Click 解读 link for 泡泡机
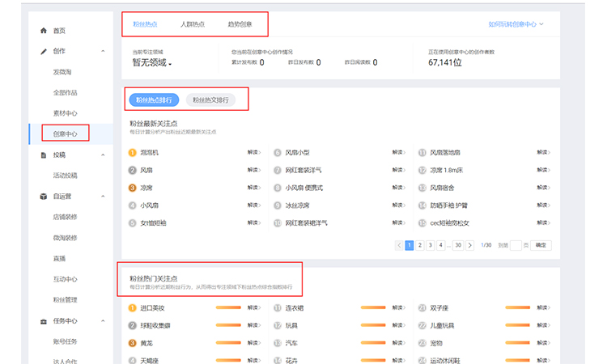607x364 pixels. (254, 152)
